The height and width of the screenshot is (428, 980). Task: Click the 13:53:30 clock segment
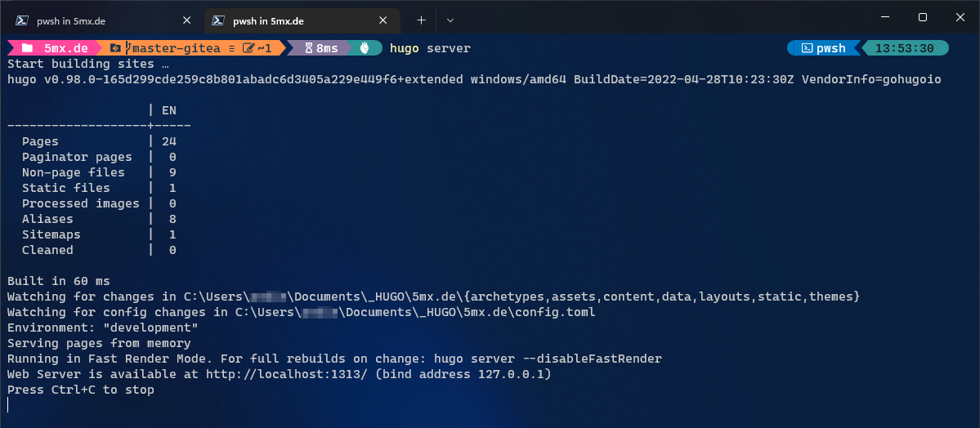pos(904,48)
